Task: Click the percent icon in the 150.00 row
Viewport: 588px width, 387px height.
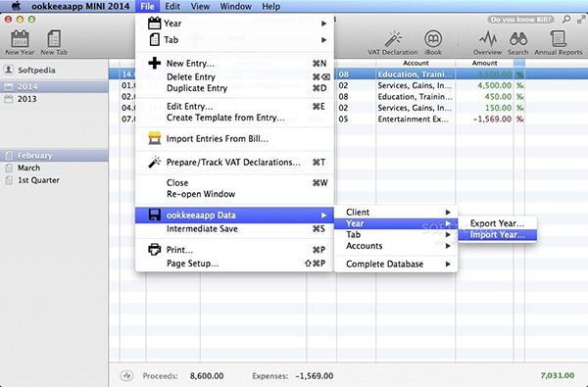Action: (519, 108)
